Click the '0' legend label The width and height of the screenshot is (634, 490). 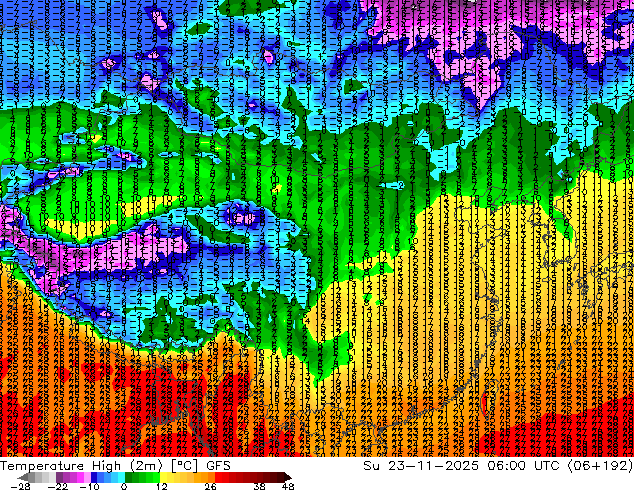[124, 486]
